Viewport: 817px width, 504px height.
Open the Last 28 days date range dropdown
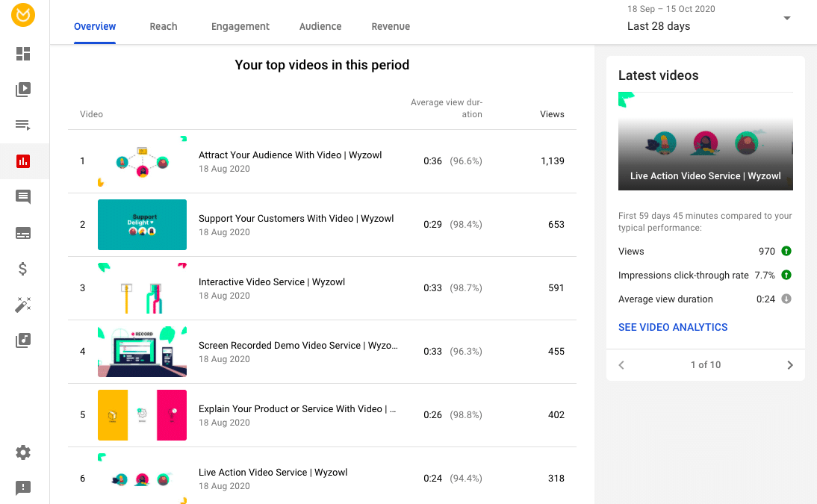coord(709,19)
